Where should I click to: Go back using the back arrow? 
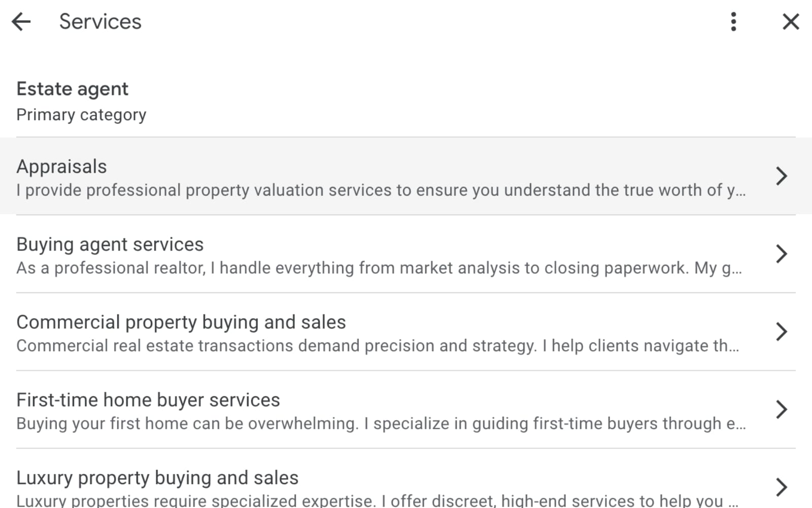pos(21,22)
